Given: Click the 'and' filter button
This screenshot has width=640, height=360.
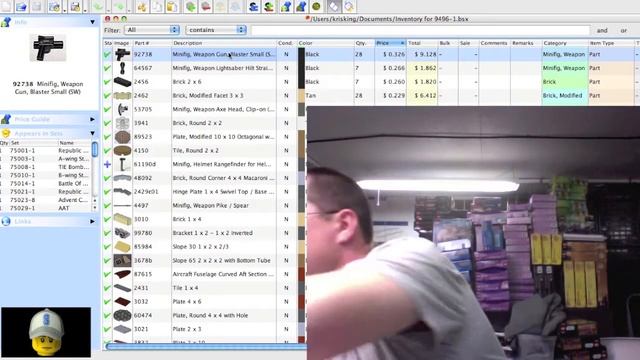Looking at the screenshot, I should pos(602,30).
